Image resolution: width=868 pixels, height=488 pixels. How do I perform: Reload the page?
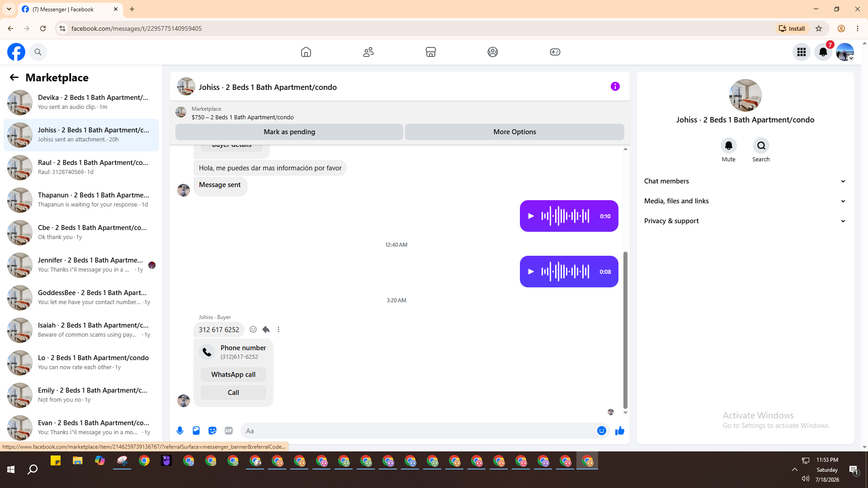coord(43,28)
